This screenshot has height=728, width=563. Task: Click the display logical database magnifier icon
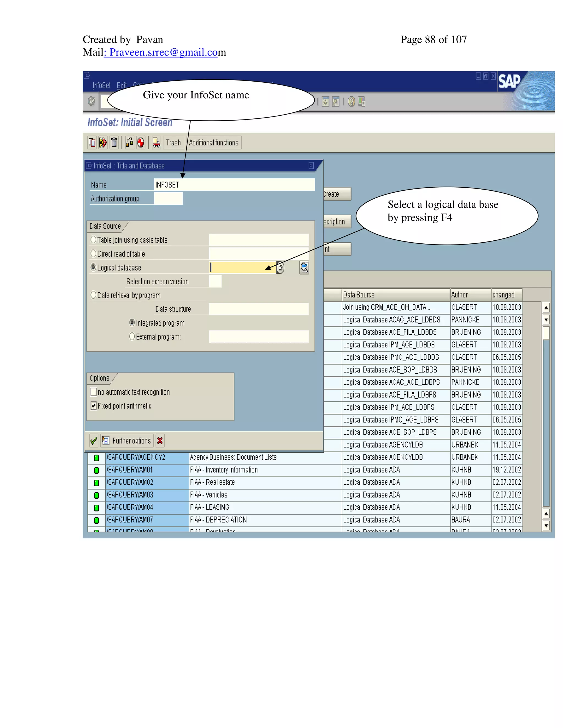[x=304, y=268]
